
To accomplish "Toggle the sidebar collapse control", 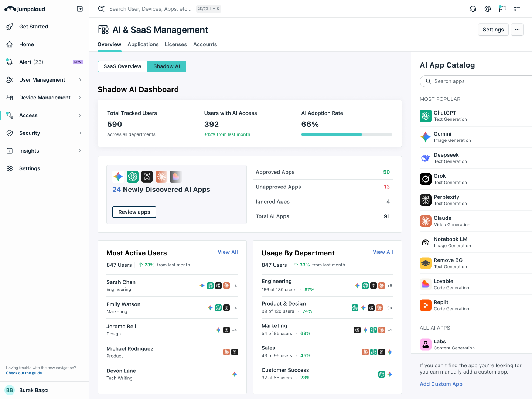I will (x=80, y=8).
